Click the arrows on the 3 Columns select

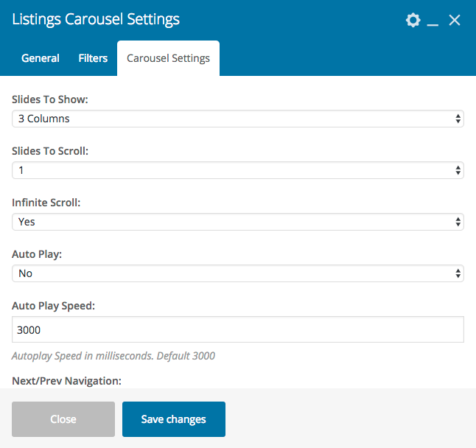click(458, 119)
